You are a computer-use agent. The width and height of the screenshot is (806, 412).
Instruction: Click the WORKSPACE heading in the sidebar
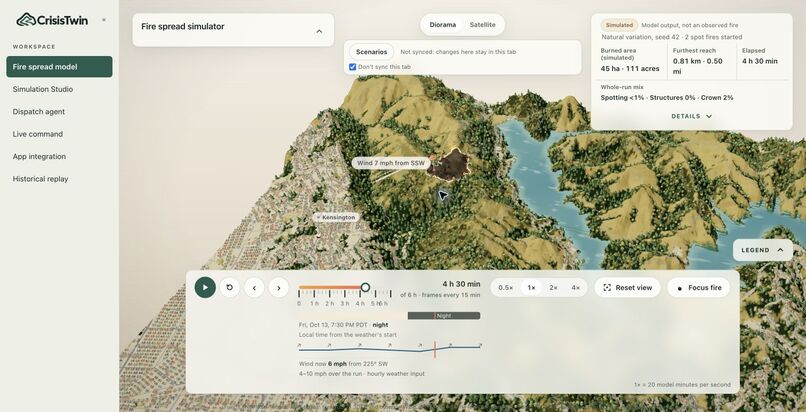pyautogui.click(x=34, y=47)
